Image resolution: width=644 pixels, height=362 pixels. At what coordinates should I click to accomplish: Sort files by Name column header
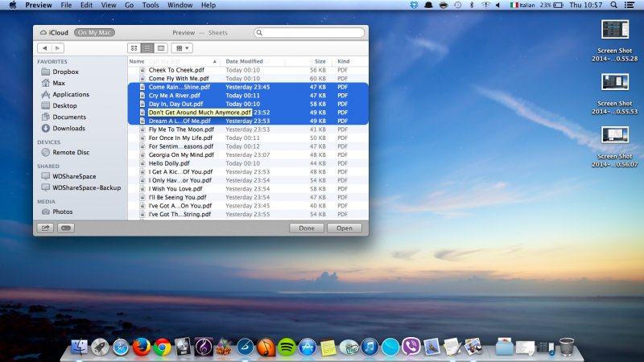coord(137,61)
